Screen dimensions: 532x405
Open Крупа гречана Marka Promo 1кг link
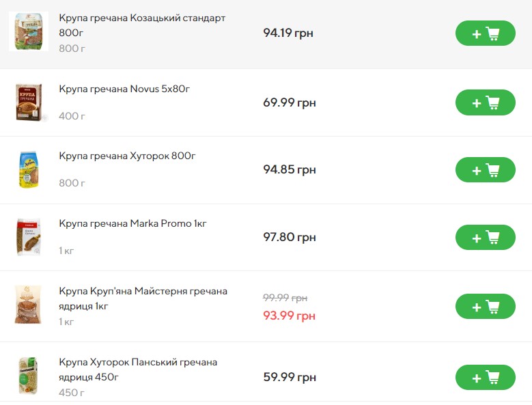(x=132, y=223)
